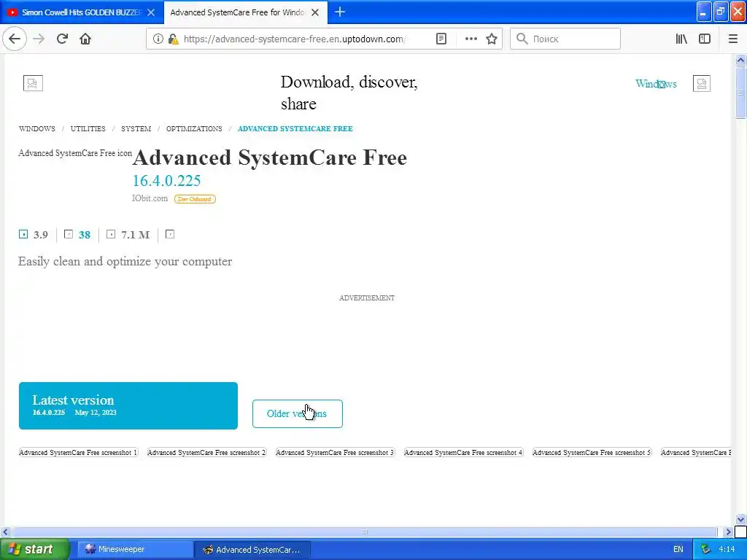
Task: Open the Windows platform link
Action: click(x=656, y=84)
